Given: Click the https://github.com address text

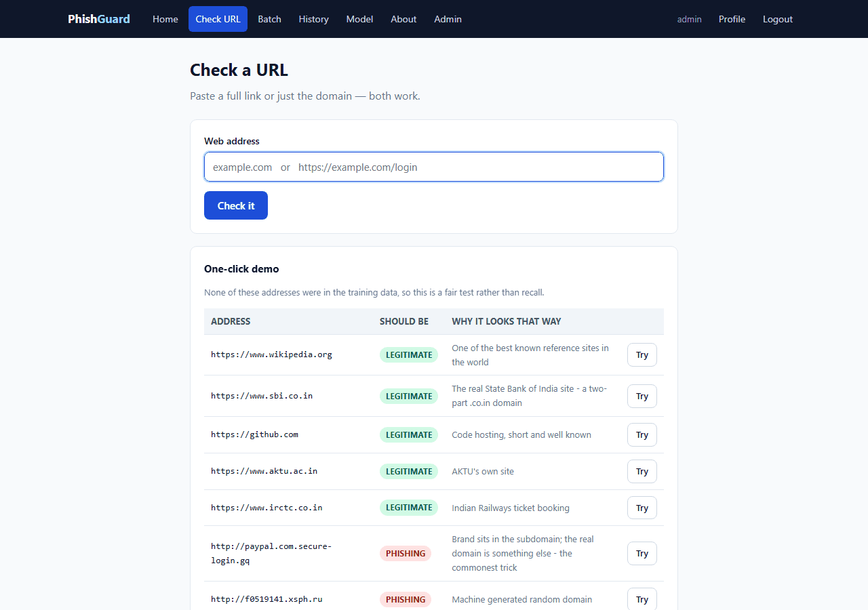Looking at the screenshot, I should point(254,434).
